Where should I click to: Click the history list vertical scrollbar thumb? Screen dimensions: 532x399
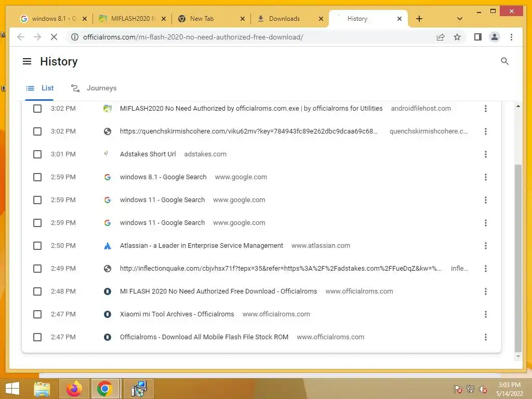coord(518,258)
